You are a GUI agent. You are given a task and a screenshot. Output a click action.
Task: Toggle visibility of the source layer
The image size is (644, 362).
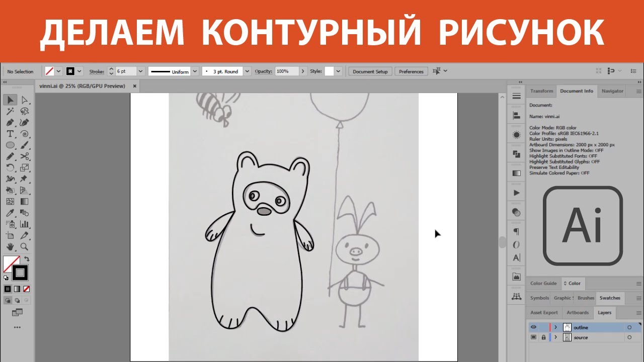pyautogui.click(x=533, y=337)
